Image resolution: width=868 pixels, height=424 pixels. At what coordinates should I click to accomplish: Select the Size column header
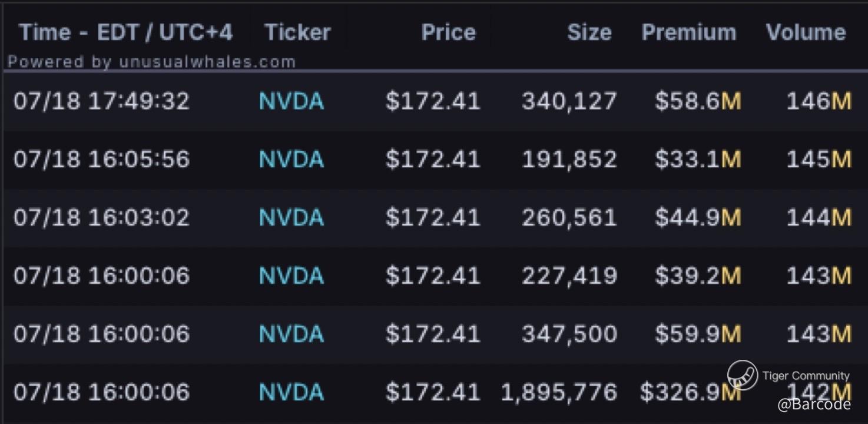point(589,32)
